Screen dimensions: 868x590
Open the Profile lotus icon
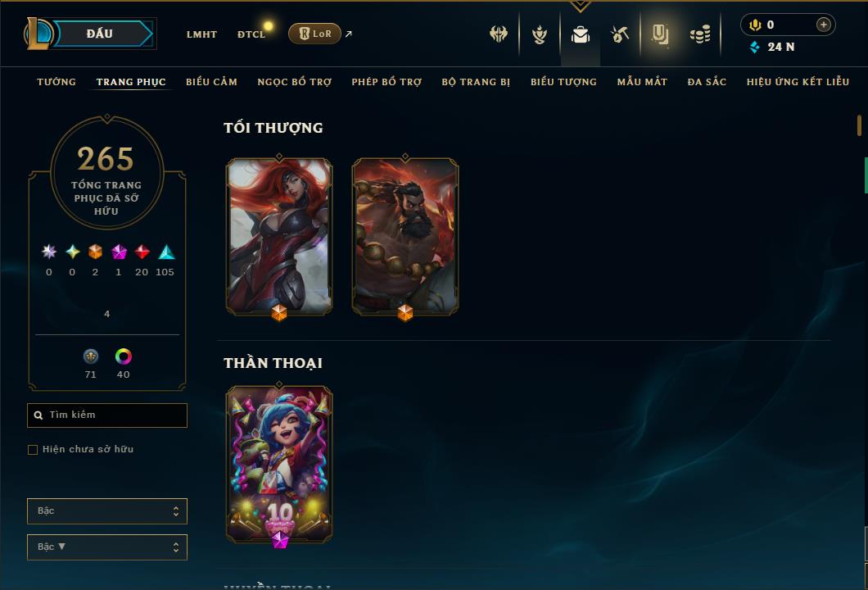pos(539,34)
